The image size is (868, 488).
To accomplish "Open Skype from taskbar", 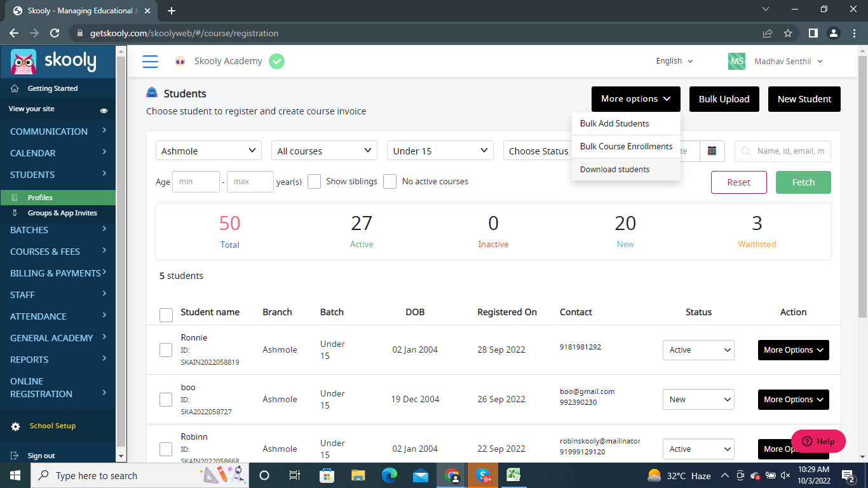I will [x=483, y=475].
